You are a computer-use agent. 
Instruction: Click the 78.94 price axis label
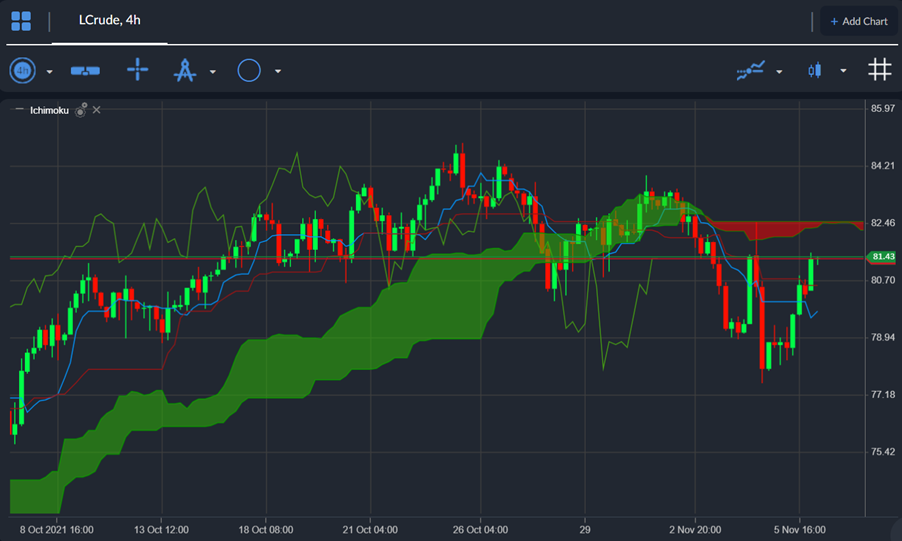(x=883, y=337)
